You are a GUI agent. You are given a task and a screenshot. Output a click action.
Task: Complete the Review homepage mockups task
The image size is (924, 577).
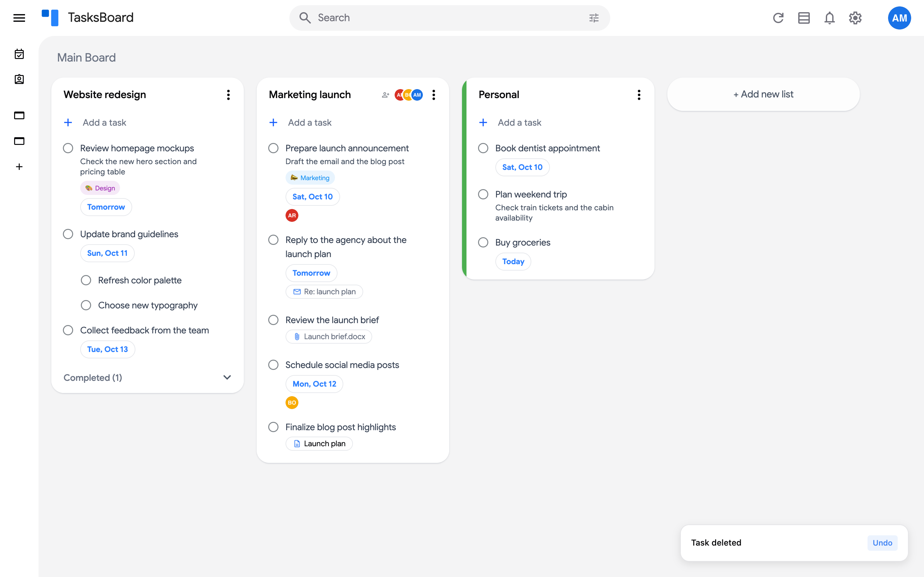tap(68, 148)
